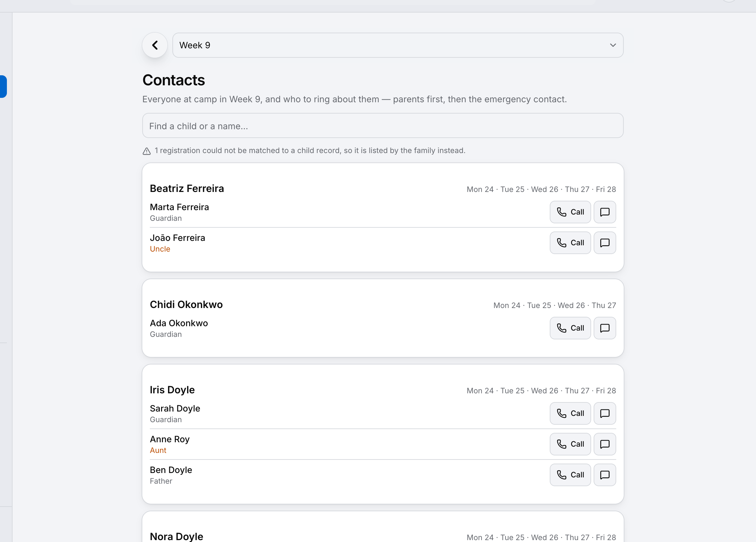The width and height of the screenshot is (756, 542).
Task: Go back using the left chevron button
Action: 155,45
